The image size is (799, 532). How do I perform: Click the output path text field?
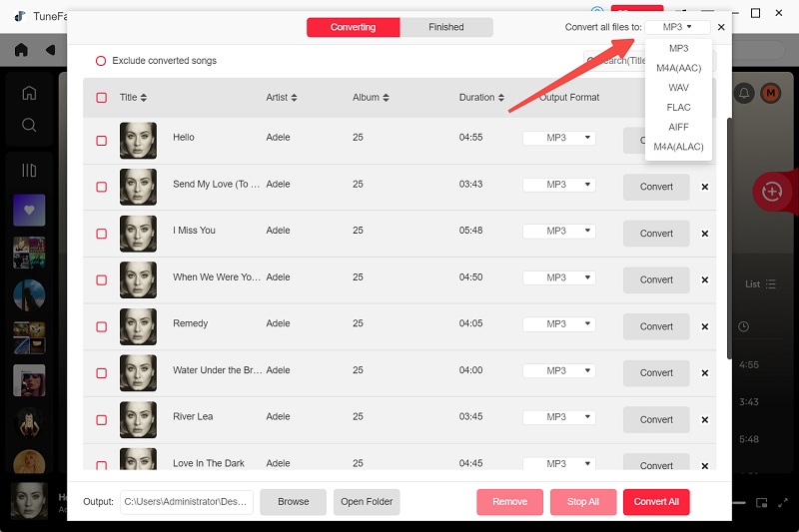pyautogui.click(x=186, y=501)
